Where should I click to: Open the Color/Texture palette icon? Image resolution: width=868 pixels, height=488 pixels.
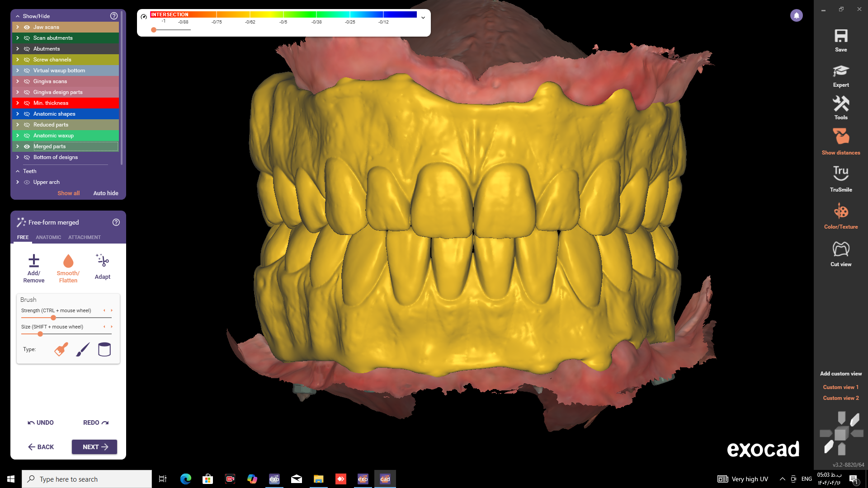[x=840, y=211]
